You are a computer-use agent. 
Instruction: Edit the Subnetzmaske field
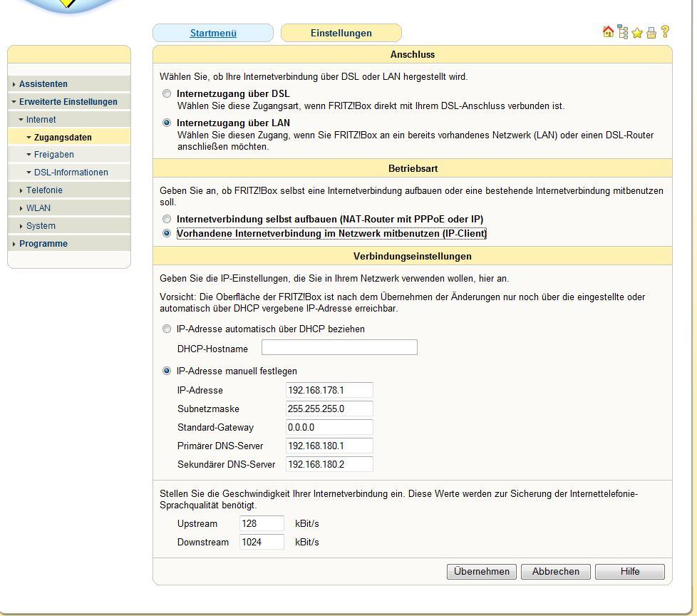coord(329,409)
